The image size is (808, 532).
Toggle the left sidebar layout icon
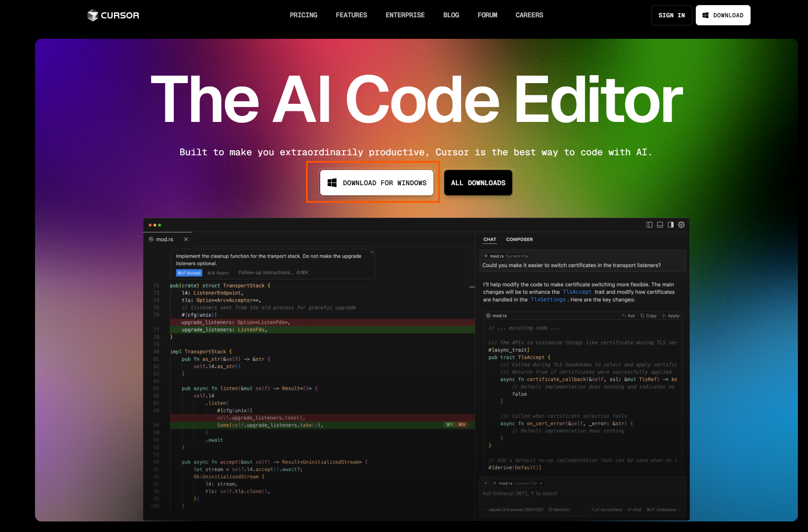(x=649, y=225)
